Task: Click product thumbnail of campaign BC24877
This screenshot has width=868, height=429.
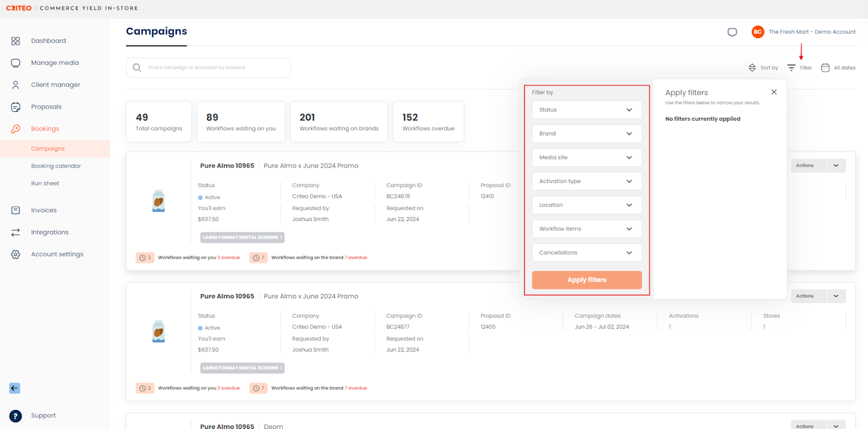Action: [x=158, y=331]
